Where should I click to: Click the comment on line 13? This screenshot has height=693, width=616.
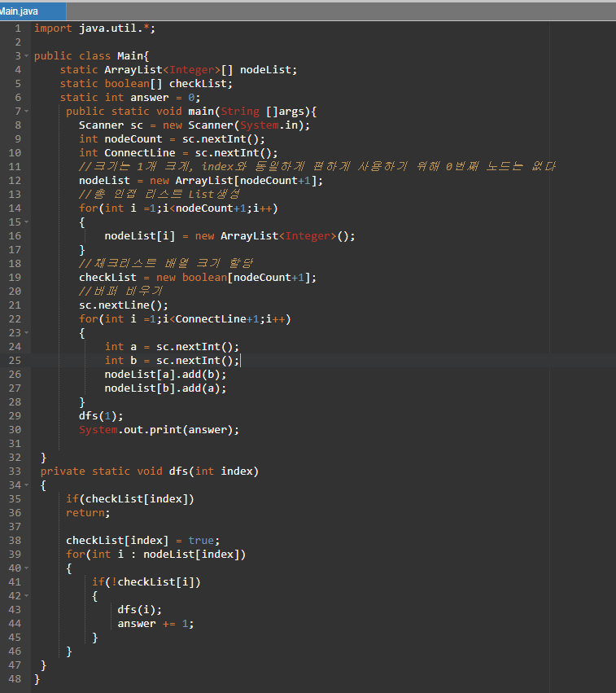click(x=159, y=195)
